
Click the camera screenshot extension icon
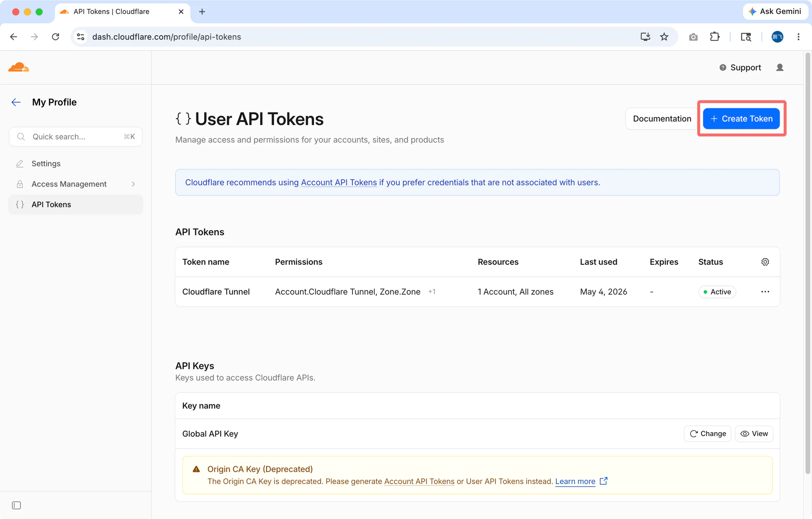pyautogui.click(x=693, y=37)
